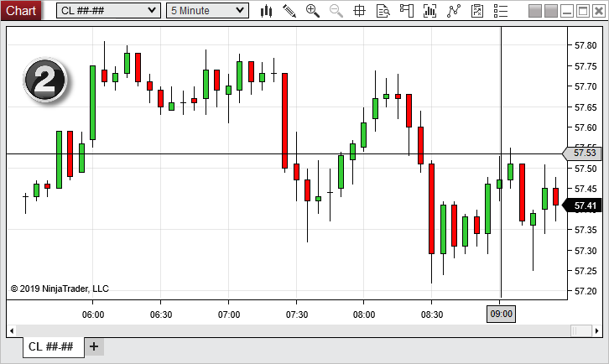Viewport: 609px width, 364px height.
Task: Minimize the chart window
Action: pyautogui.click(x=567, y=11)
